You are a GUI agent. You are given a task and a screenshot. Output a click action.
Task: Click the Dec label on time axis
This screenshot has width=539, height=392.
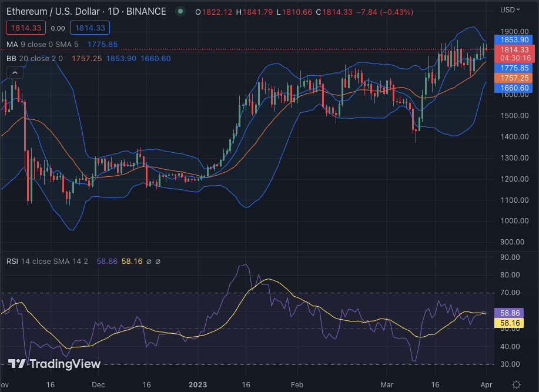click(98, 384)
